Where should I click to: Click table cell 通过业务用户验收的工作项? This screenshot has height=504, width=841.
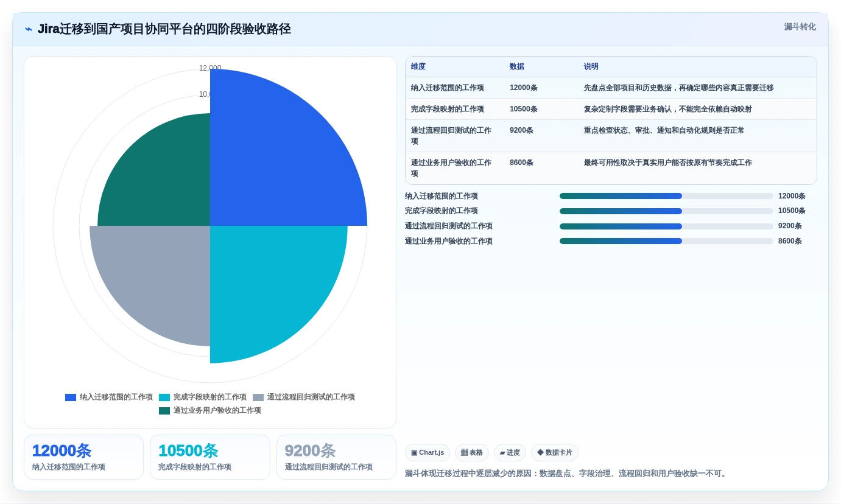point(451,168)
